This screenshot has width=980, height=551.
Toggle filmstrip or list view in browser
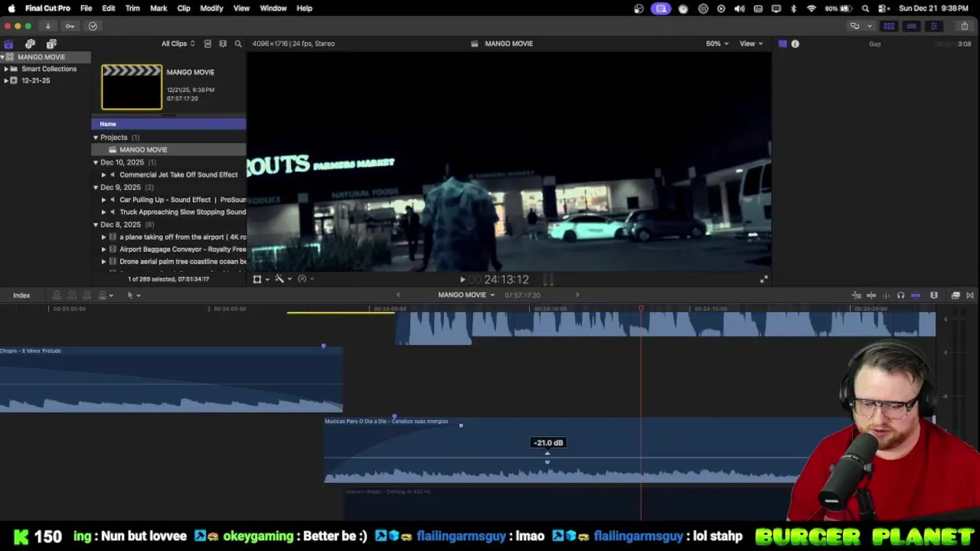(x=207, y=44)
